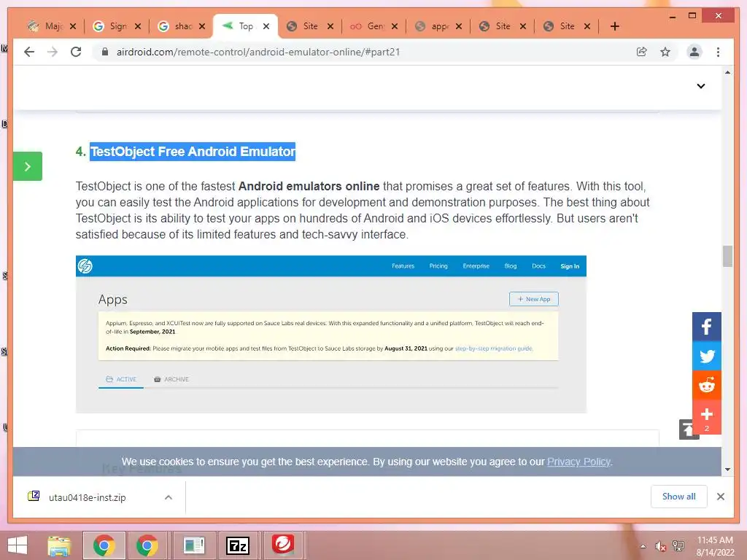Open the Trend Micro taskbar app
The image size is (747, 560).
(x=283, y=544)
